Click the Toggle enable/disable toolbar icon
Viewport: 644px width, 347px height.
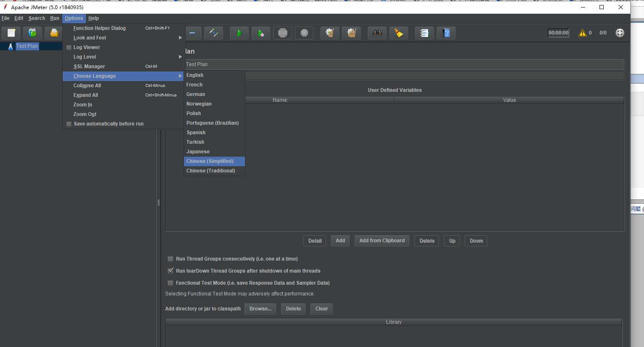pyautogui.click(x=213, y=33)
